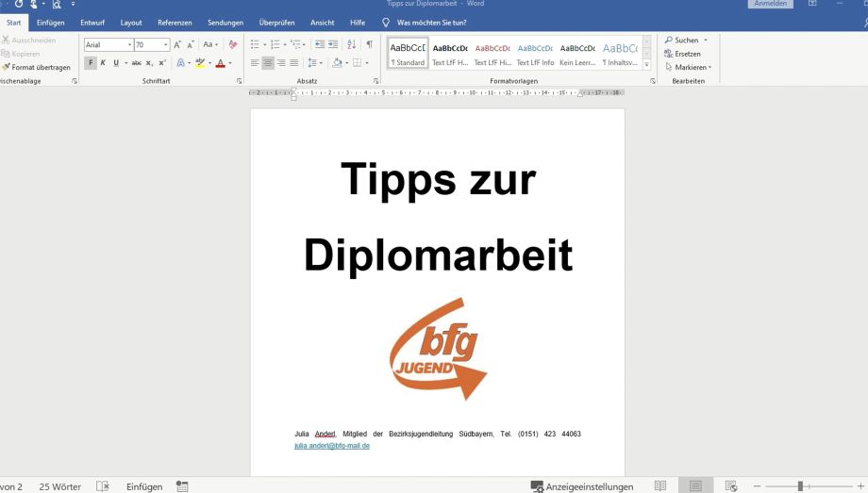The image size is (868, 493).
Task: Open the change case Aa dropdown
Action: pyautogui.click(x=210, y=44)
